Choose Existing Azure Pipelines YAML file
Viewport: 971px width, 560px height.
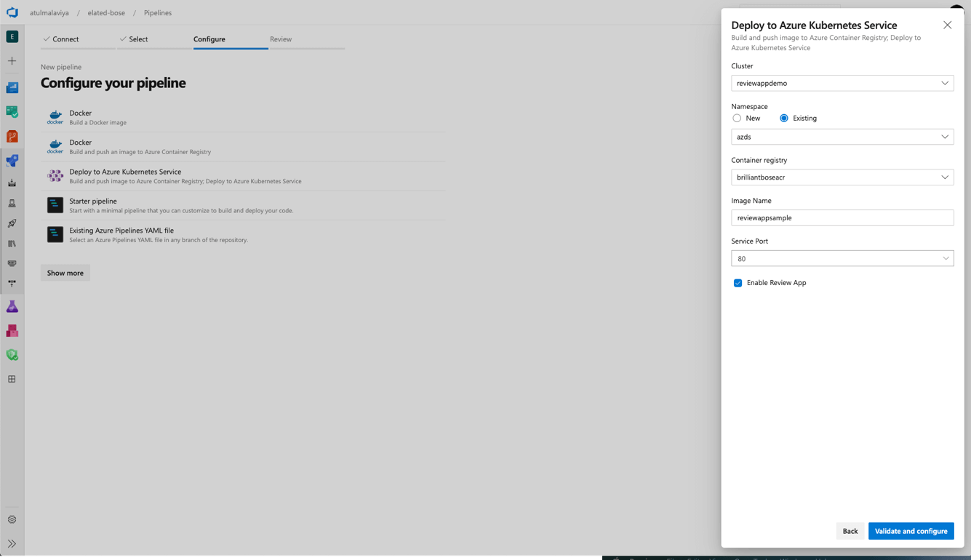(x=243, y=234)
